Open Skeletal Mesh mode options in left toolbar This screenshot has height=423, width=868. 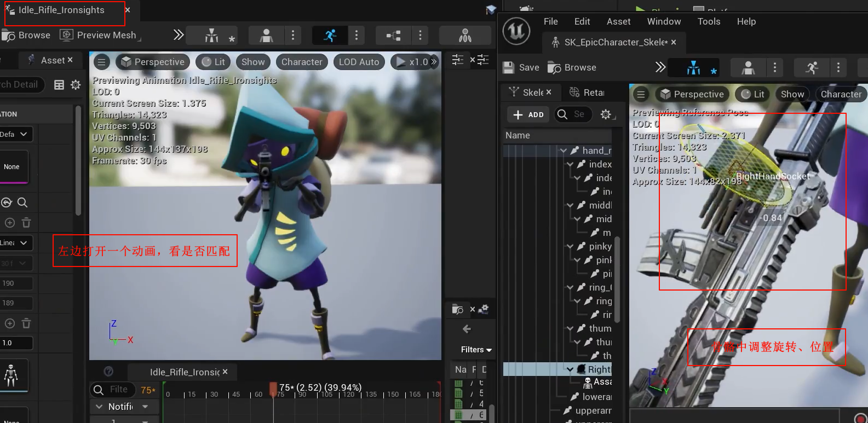pyautogui.click(x=293, y=36)
